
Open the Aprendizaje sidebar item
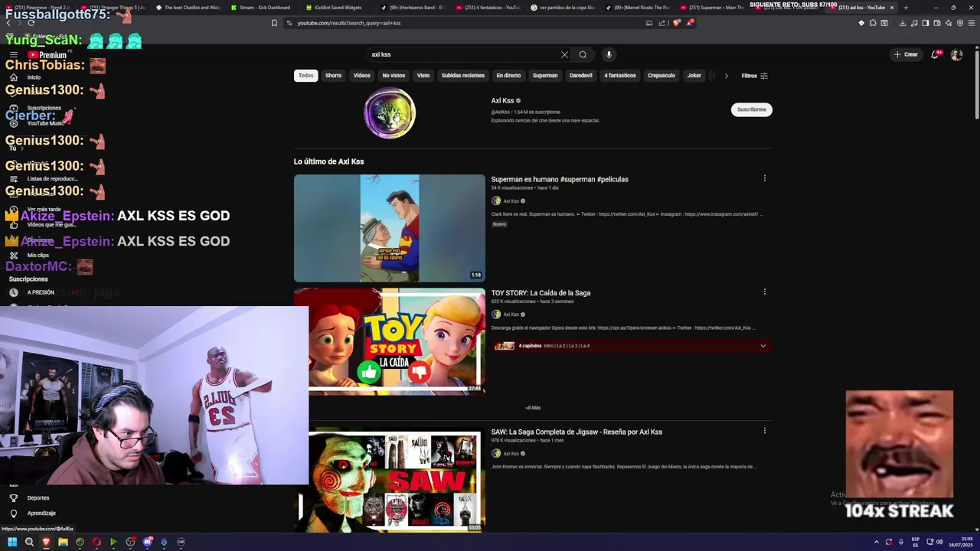41,514
